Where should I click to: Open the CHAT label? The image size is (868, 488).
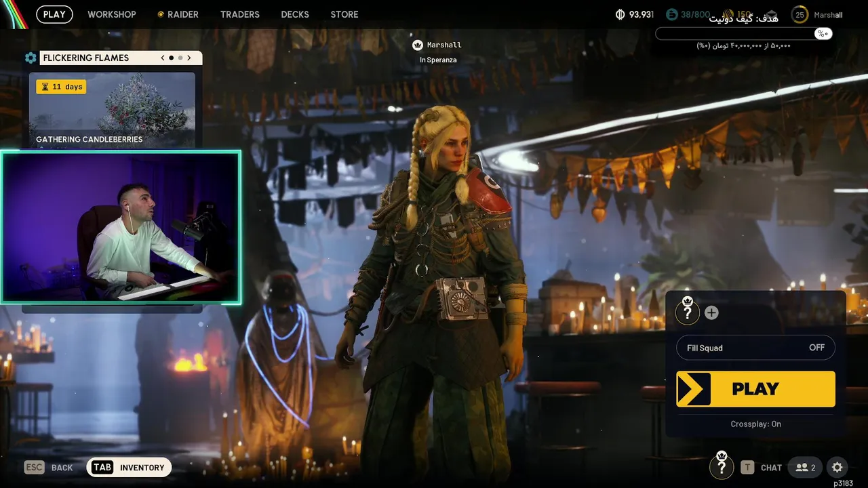click(771, 468)
